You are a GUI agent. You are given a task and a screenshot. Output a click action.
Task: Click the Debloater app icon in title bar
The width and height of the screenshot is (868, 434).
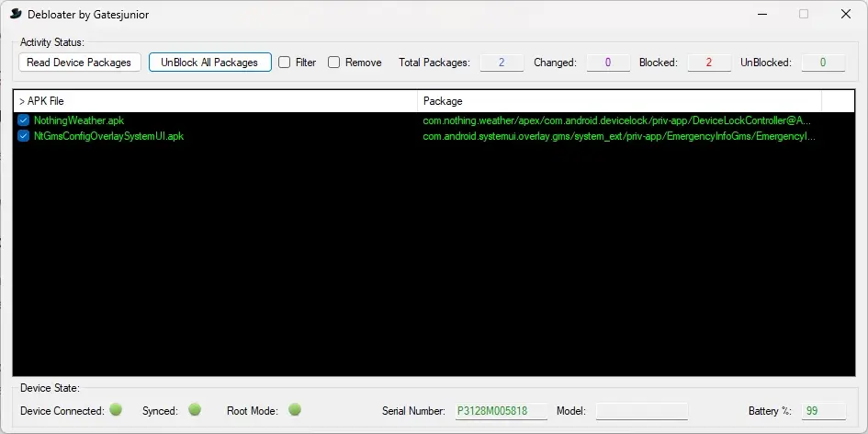[16, 14]
